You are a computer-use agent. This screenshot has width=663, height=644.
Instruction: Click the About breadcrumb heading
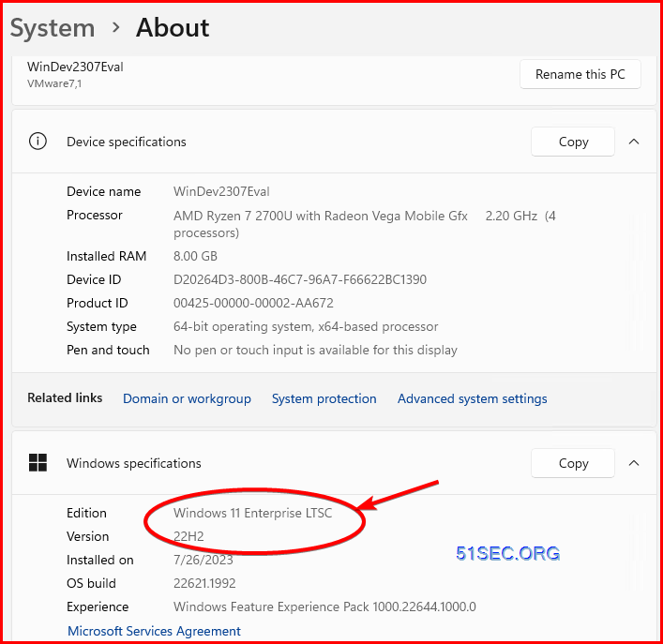[173, 28]
